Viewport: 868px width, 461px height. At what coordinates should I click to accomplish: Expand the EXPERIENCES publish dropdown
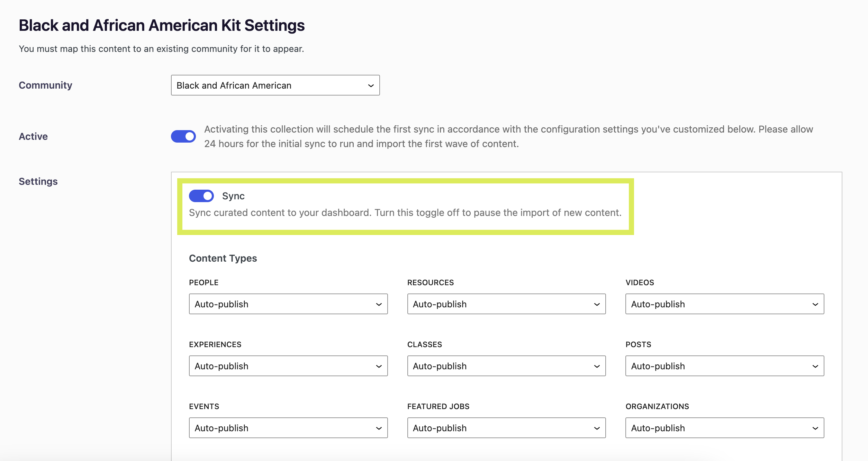point(288,366)
